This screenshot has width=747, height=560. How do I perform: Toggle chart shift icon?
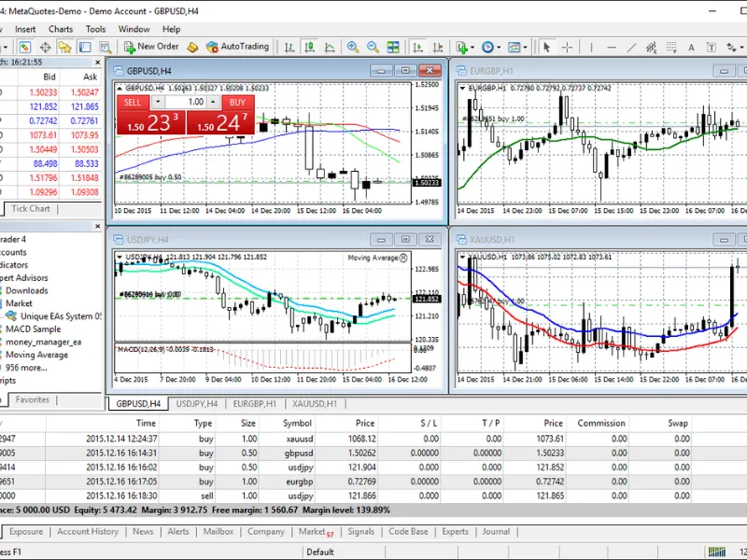click(x=438, y=48)
